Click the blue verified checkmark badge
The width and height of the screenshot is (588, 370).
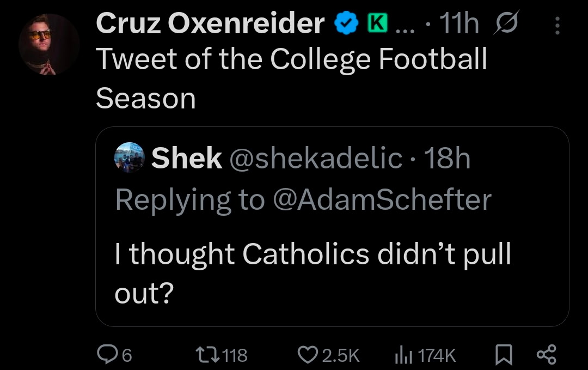pyautogui.click(x=345, y=24)
